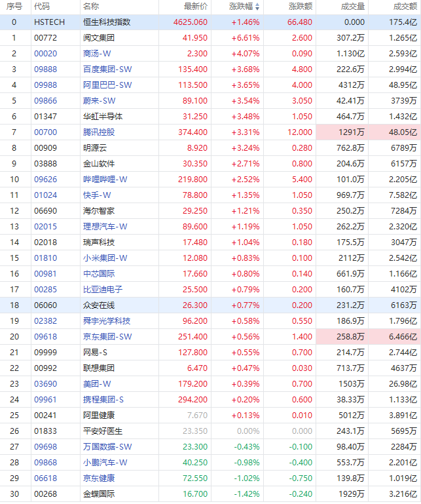Open stock link 美团-W
421x504 pixels.
[x=97, y=384]
